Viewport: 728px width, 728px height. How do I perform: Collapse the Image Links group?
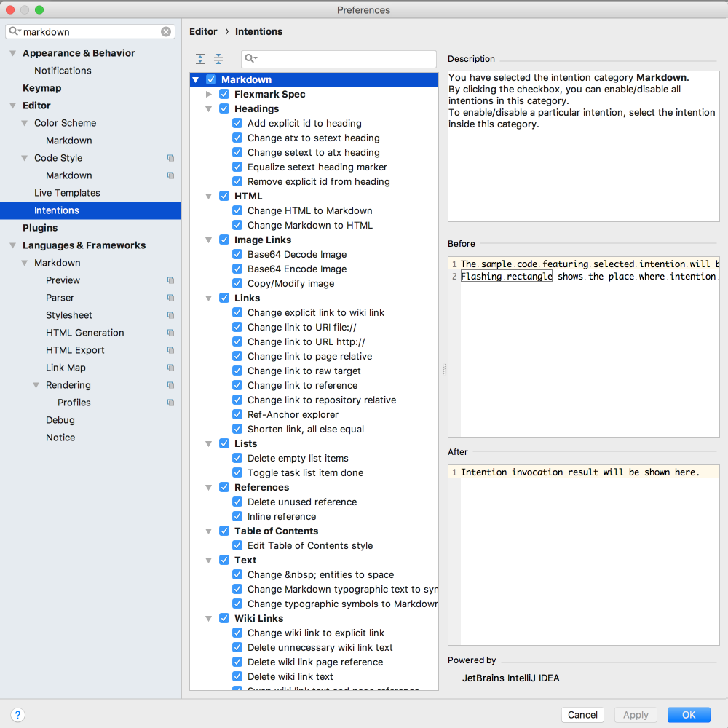pos(209,240)
